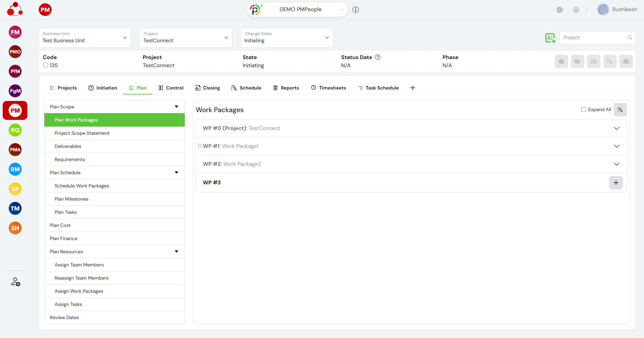Open the Change State dropdown
The image size is (644, 338).
click(x=286, y=38)
